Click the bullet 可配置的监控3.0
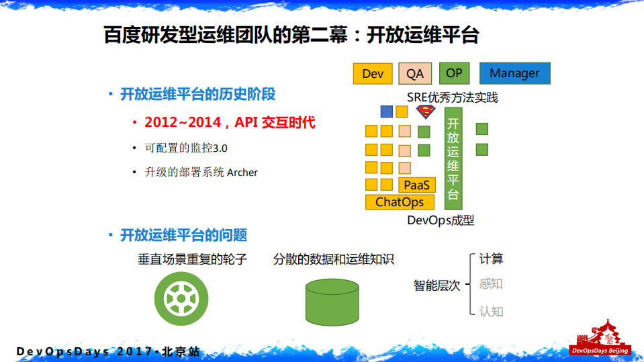This screenshot has height=362, width=644. tap(186, 148)
